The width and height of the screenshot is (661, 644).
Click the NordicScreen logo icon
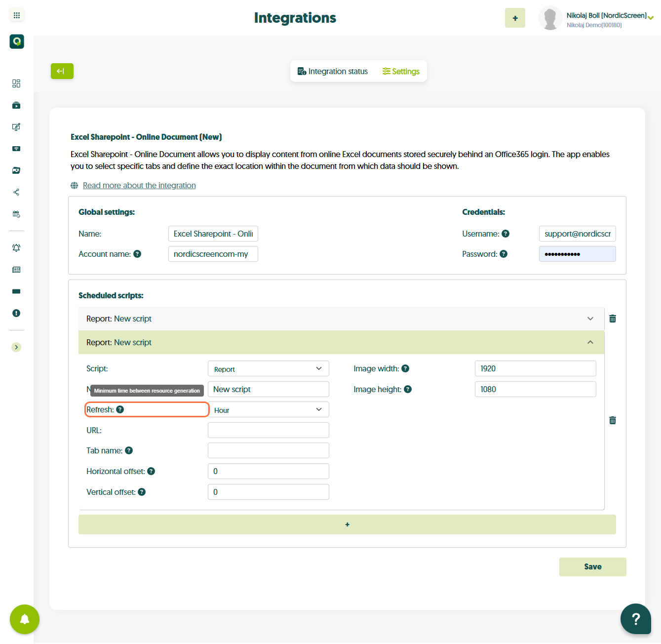click(17, 41)
